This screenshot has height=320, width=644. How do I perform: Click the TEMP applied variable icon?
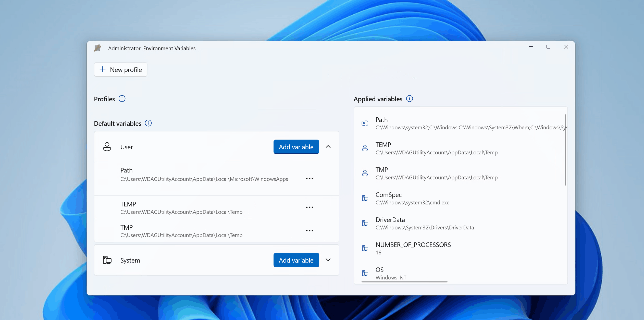tap(365, 147)
